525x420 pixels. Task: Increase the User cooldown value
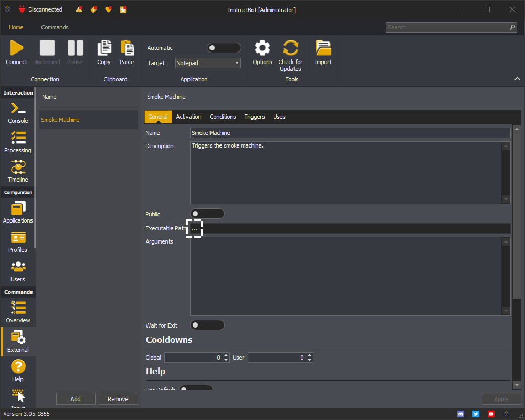point(310,355)
